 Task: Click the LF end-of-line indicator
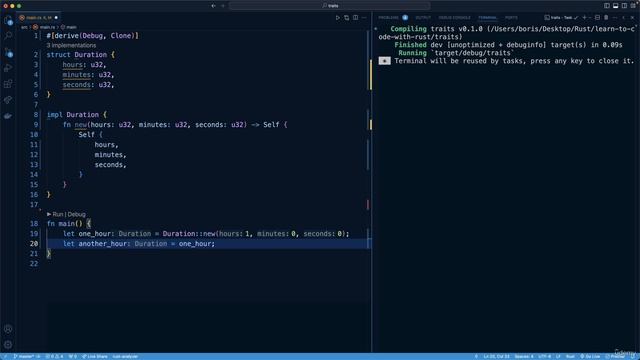[558, 356]
